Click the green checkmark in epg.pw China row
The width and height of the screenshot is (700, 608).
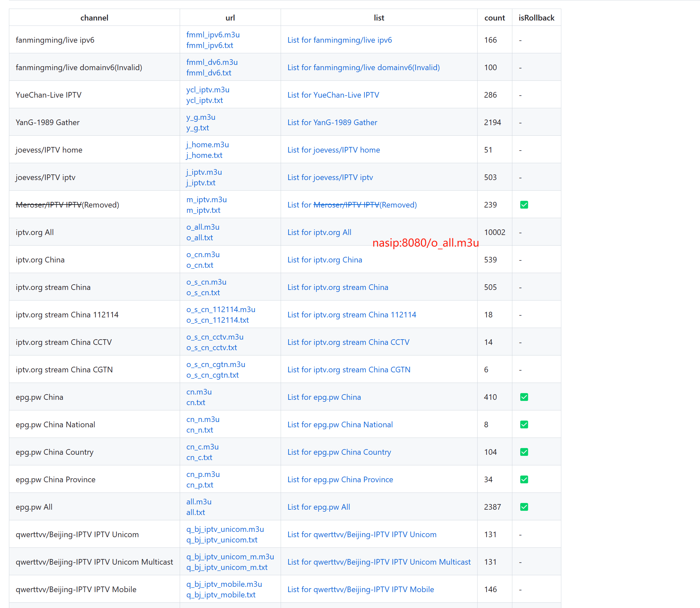click(x=524, y=397)
